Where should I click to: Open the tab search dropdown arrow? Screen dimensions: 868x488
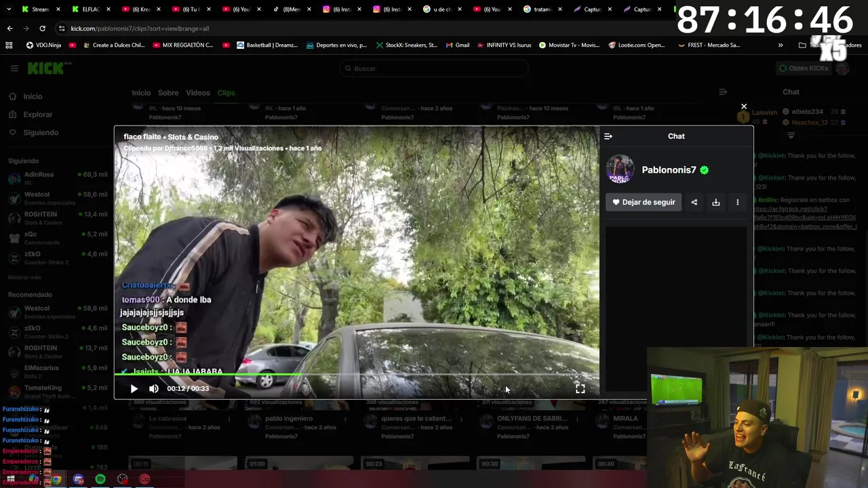click(x=9, y=9)
